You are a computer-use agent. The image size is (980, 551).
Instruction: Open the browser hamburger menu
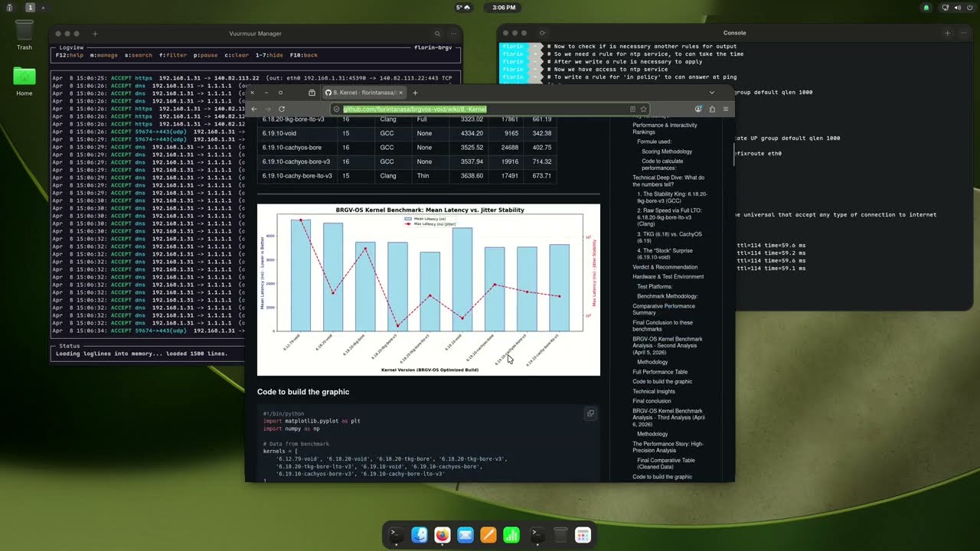click(x=726, y=109)
